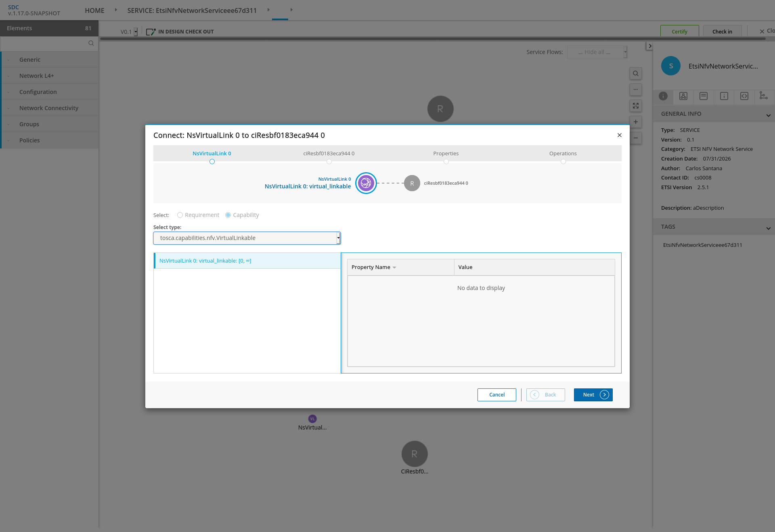The width and height of the screenshot is (775, 532).
Task: Select ciResbf0183eca944 0 wizard step
Action: coord(329,154)
